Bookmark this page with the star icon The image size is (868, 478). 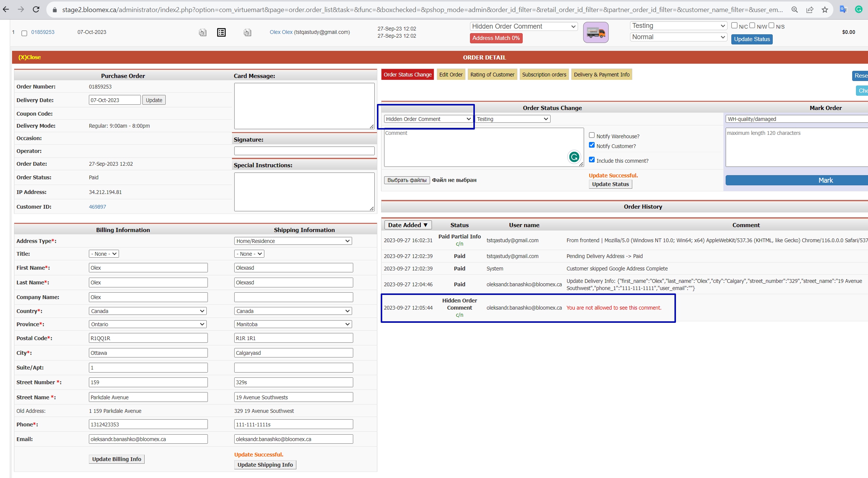pos(825,9)
